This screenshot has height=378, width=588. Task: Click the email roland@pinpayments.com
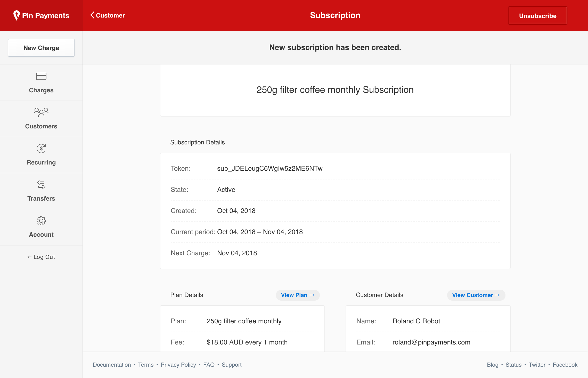coord(431,342)
